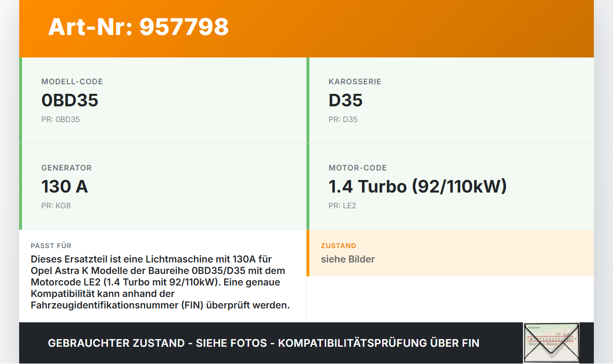
Task: Click the PR: 0BD35 label
Action: [x=60, y=119]
